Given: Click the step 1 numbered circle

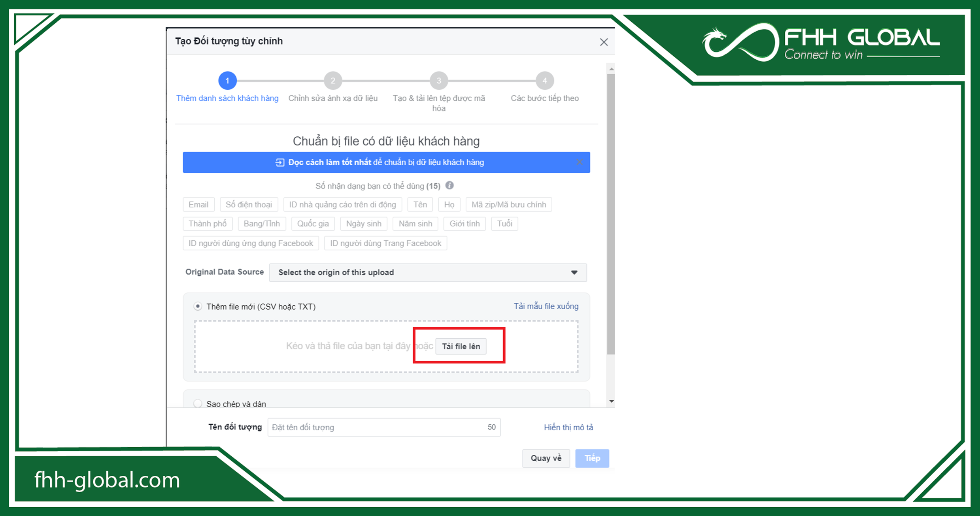Looking at the screenshot, I should coord(227,80).
